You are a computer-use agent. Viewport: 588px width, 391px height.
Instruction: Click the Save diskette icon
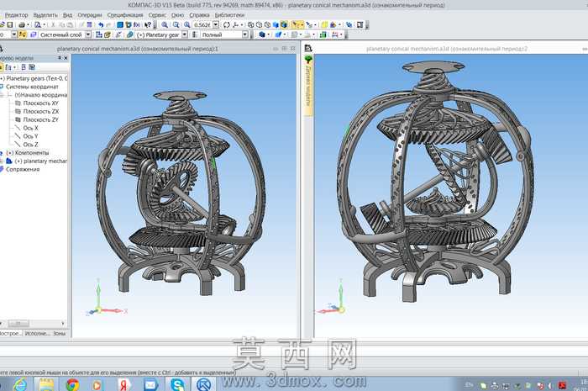click(10, 24)
